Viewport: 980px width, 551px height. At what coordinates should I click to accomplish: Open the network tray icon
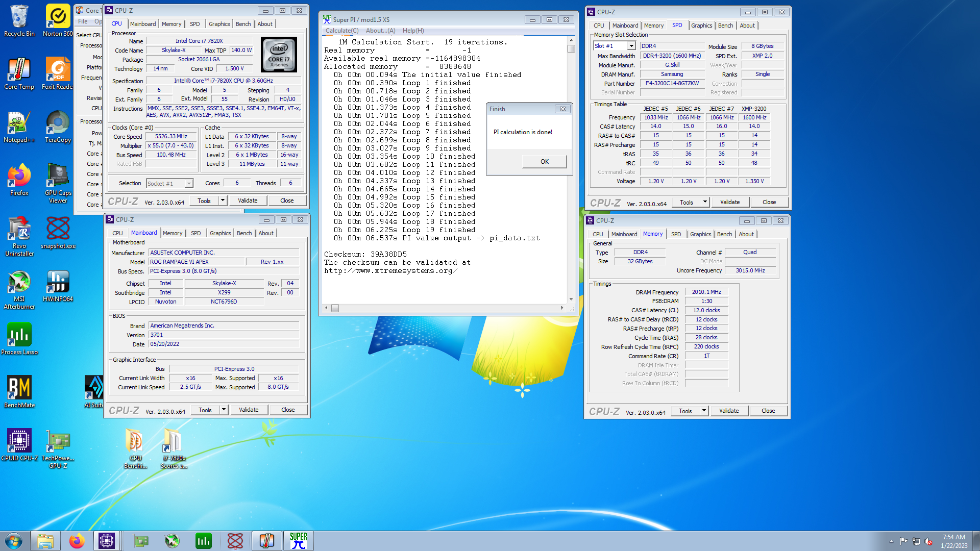point(916,541)
